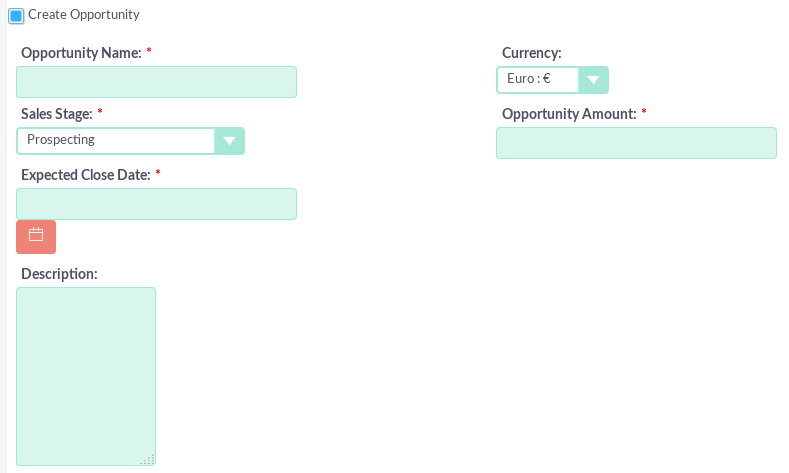789x473 pixels.
Task: Click the 'Expected Close Date:' label
Action: tap(85, 175)
